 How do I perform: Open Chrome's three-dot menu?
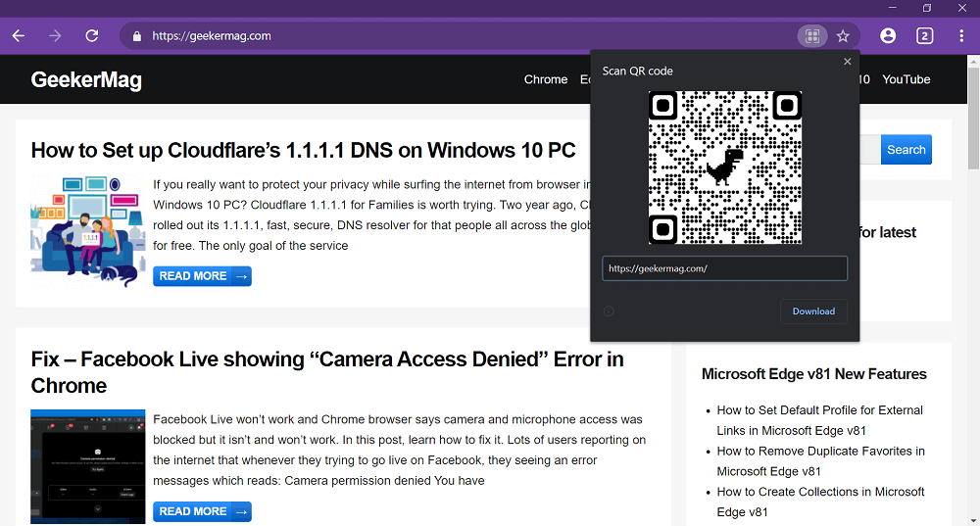[961, 35]
